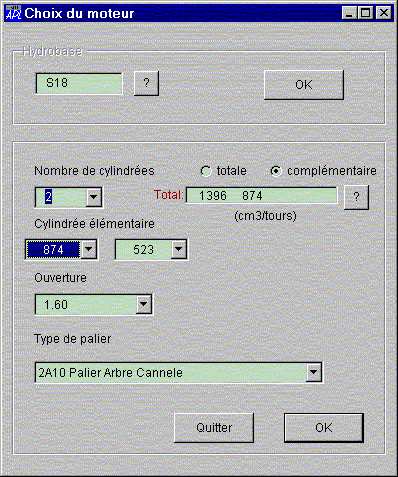
Task: Maximize the Choix du moteur window
Action: click(366, 13)
